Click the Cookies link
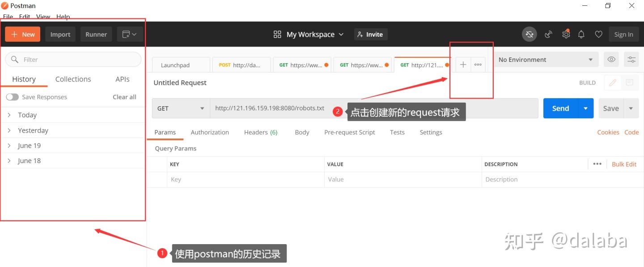The width and height of the screenshot is (644, 267). pyautogui.click(x=608, y=132)
